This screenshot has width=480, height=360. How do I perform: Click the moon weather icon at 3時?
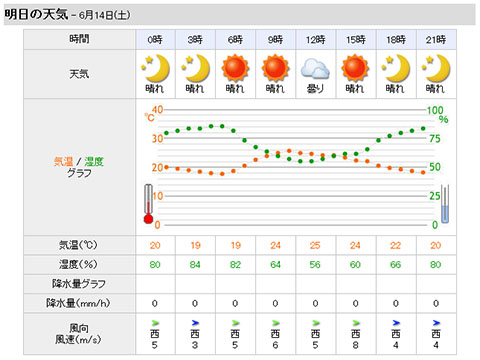pos(195,68)
